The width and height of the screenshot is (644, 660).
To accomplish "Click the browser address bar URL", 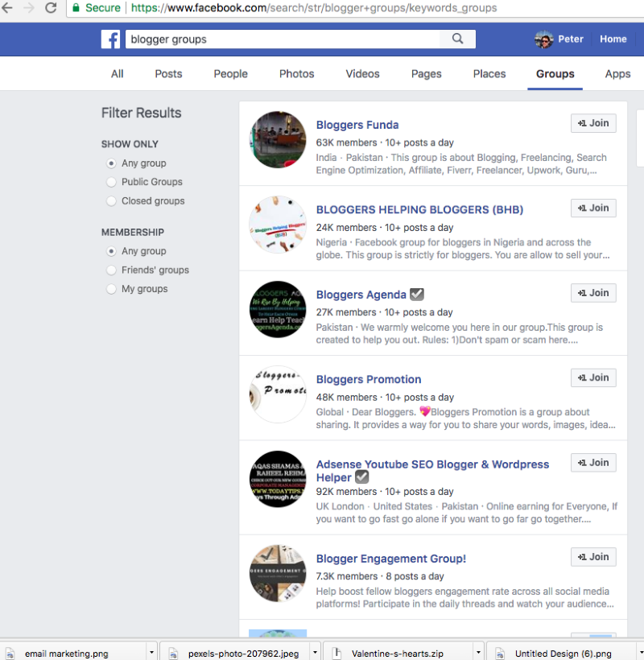I will (314, 8).
